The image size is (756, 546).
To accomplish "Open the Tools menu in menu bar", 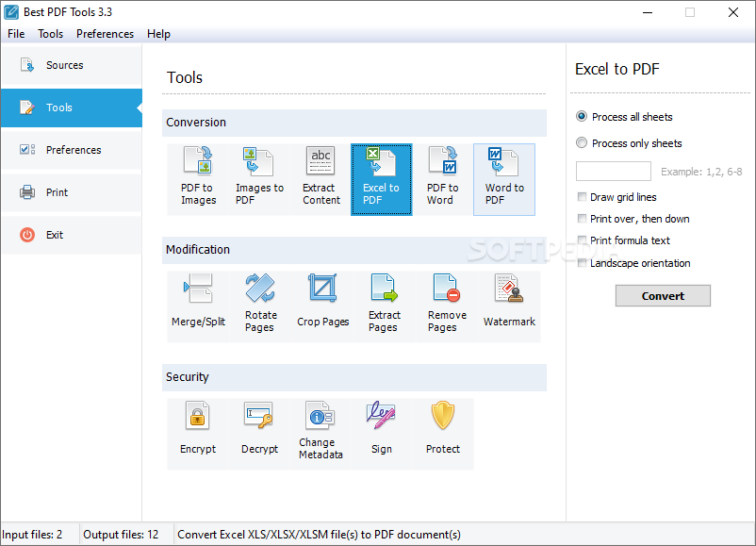I will [51, 34].
